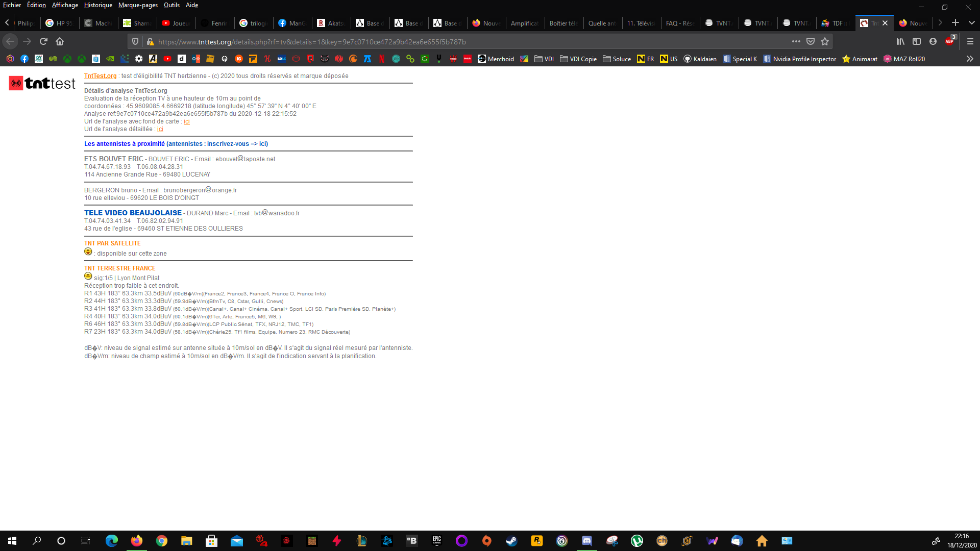Open the Merchoid bookmark

point(496,59)
